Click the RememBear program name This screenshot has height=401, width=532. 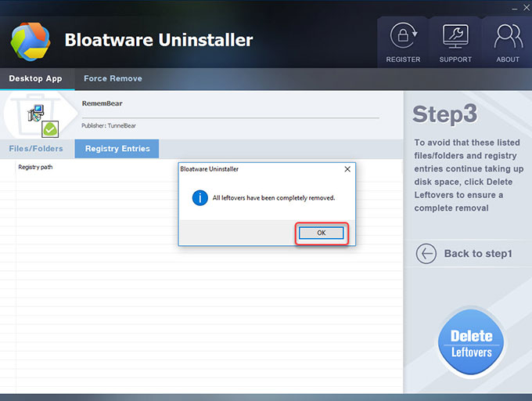click(102, 103)
